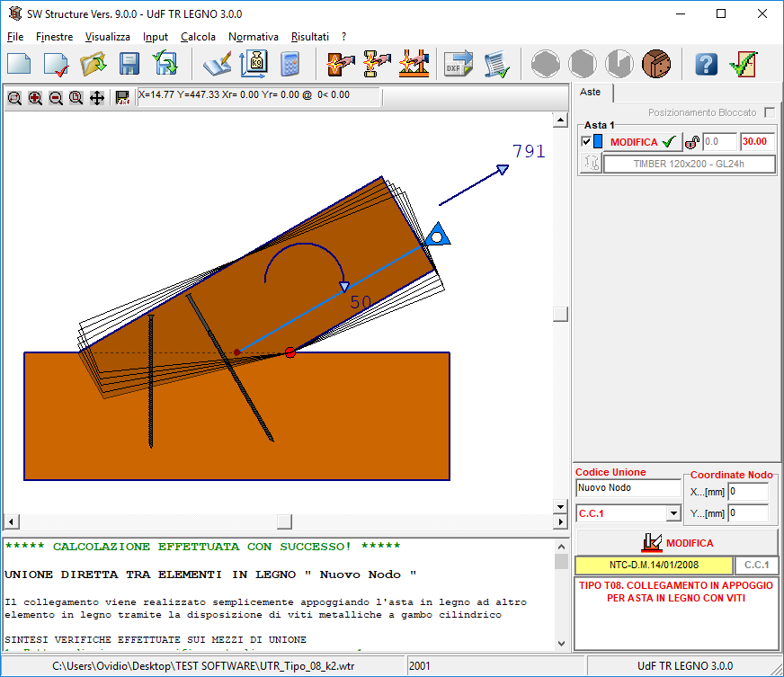Open the Risultati menu
This screenshot has height=677, width=784.
(x=310, y=37)
